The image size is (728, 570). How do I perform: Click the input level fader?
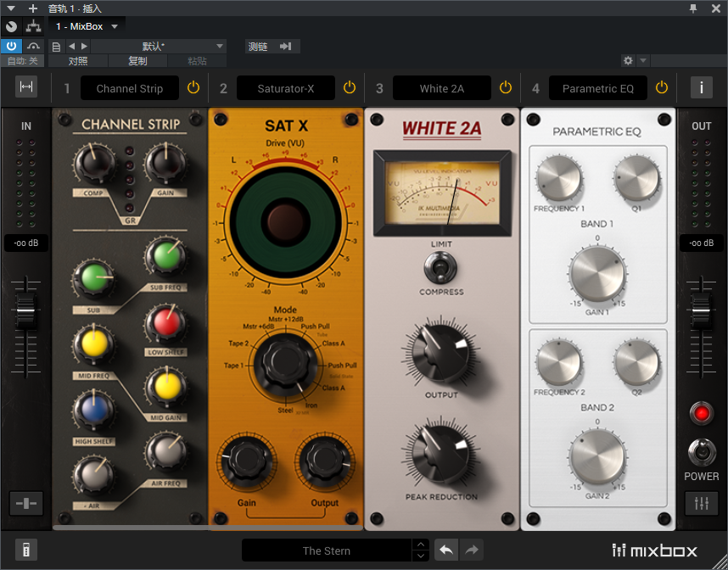[25, 311]
